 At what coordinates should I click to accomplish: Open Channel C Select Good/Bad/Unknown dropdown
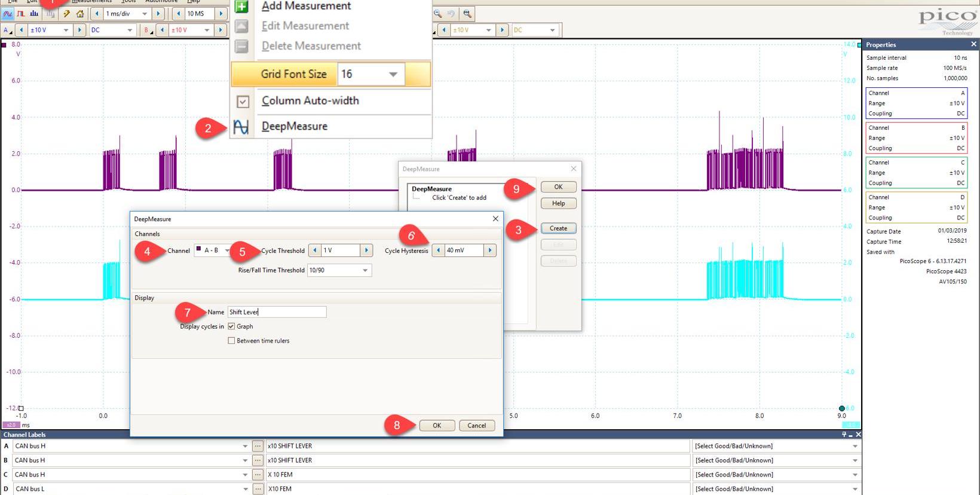pos(855,475)
